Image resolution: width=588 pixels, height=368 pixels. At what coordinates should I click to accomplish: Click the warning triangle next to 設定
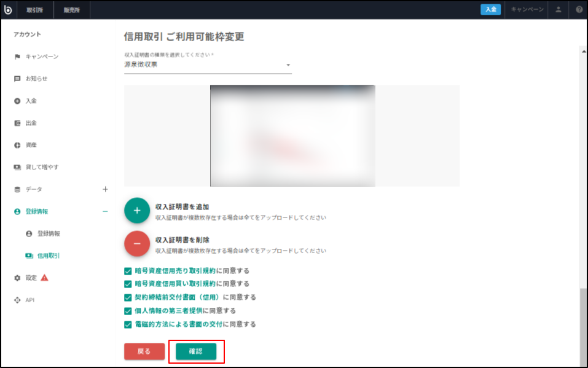click(x=44, y=278)
